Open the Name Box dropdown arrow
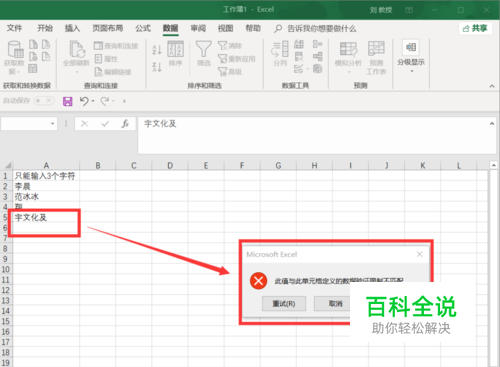This screenshot has width=500, height=367. click(x=53, y=124)
